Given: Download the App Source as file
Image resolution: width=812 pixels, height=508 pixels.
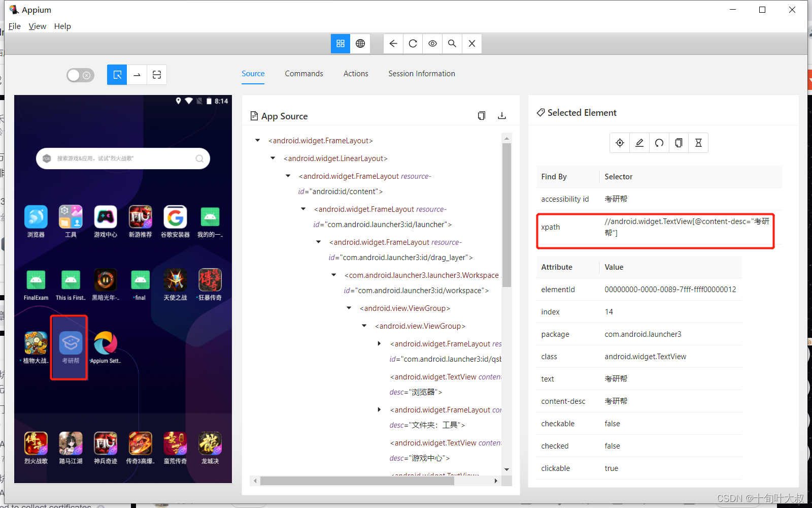Looking at the screenshot, I should (x=502, y=116).
